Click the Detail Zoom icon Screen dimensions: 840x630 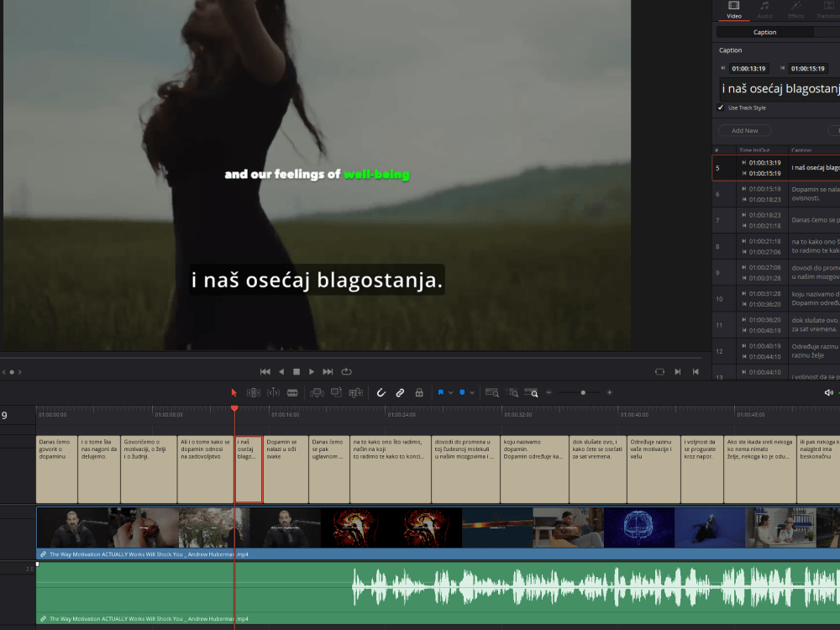coord(512,392)
